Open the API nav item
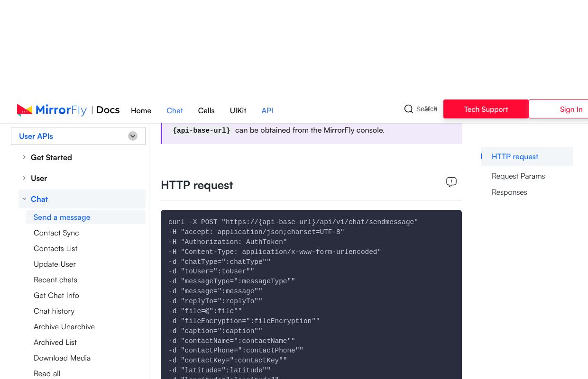Image resolution: width=588 pixels, height=379 pixels. (x=267, y=110)
